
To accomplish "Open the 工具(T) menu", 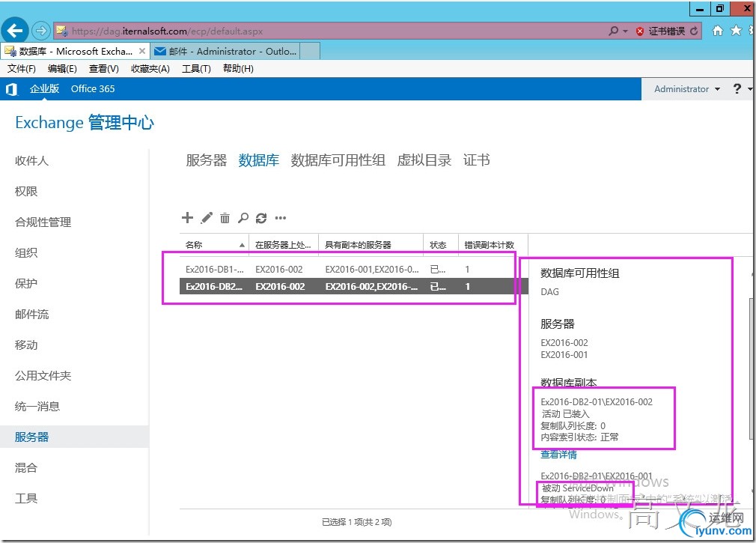I will point(196,69).
